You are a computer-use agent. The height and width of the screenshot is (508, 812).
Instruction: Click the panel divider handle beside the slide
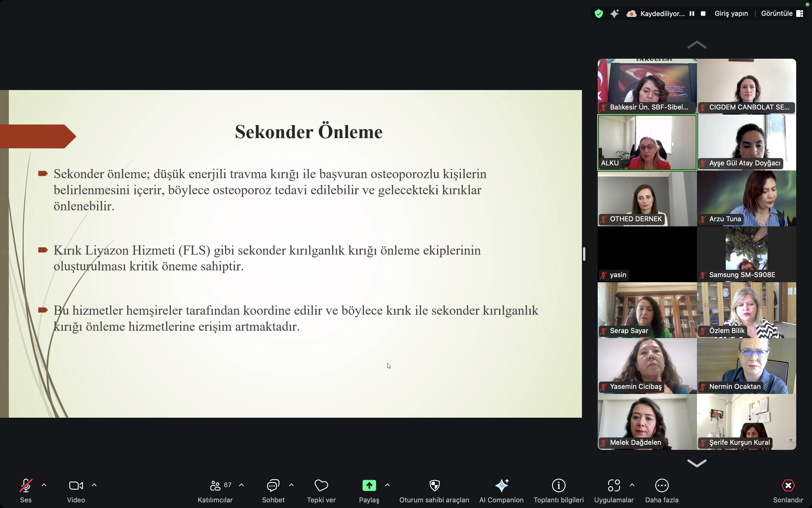(x=584, y=254)
